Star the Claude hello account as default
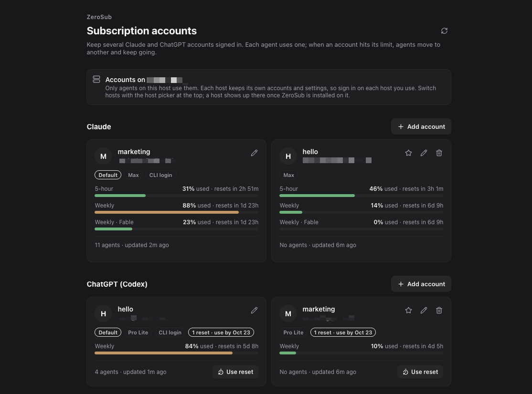The height and width of the screenshot is (394, 532). [x=408, y=153]
